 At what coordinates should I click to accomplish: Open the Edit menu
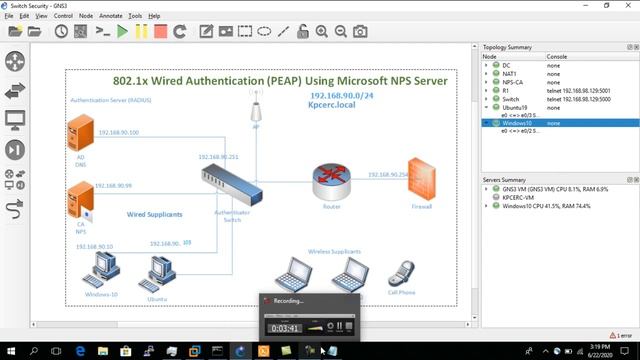click(x=24, y=16)
